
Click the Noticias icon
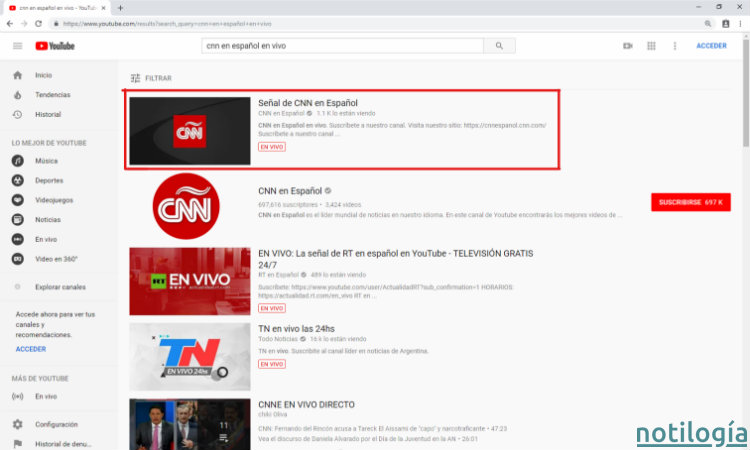click(18, 220)
